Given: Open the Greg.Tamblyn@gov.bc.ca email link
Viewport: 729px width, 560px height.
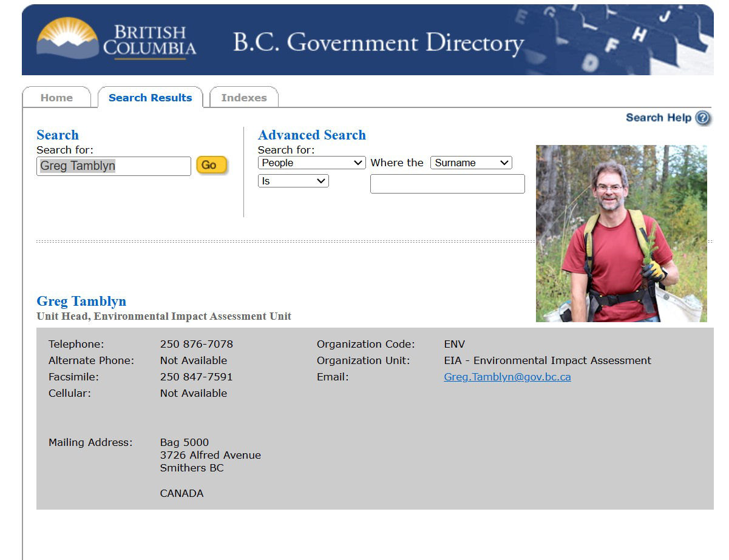Looking at the screenshot, I should [507, 377].
